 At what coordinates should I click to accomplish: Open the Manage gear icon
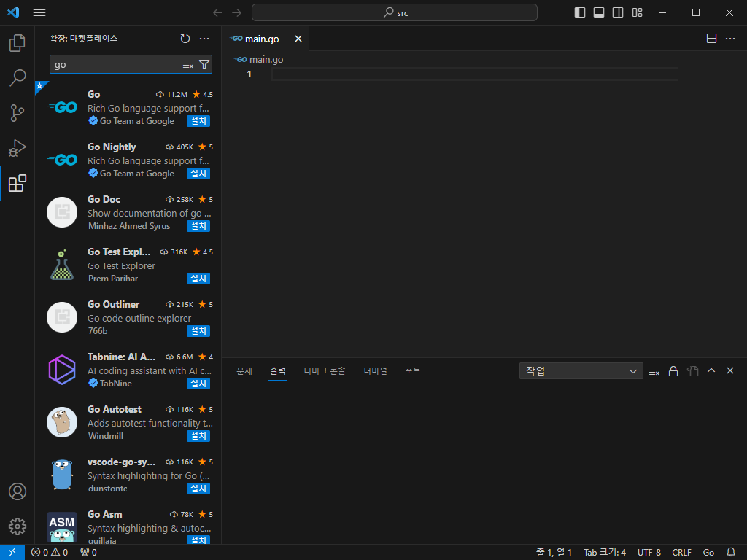point(18,526)
